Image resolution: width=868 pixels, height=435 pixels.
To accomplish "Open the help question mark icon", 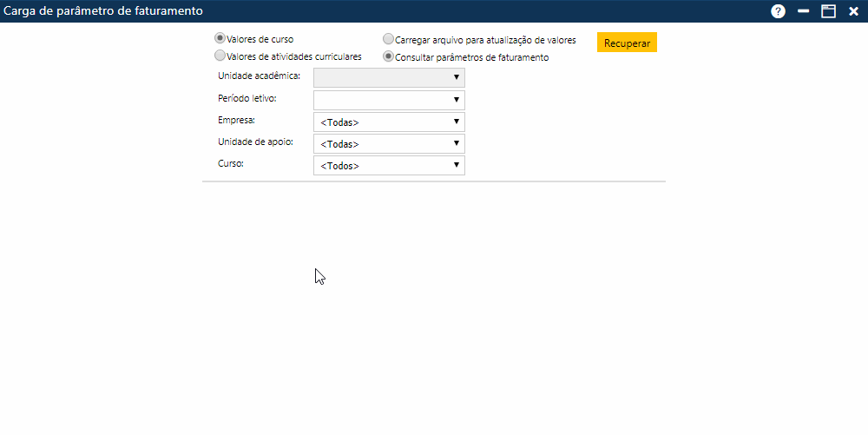I will click(778, 11).
